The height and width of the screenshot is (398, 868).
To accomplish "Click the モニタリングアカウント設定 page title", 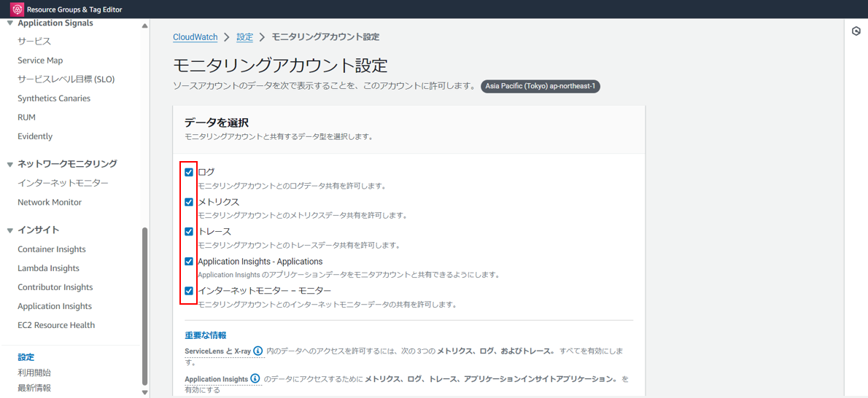I will coord(281,66).
